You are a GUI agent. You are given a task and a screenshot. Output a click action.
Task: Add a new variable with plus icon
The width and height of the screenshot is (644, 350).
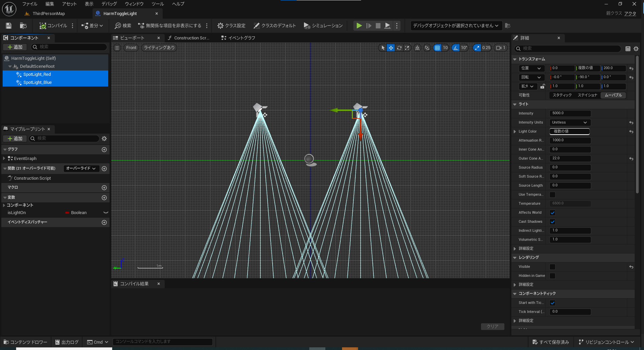(104, 198)
